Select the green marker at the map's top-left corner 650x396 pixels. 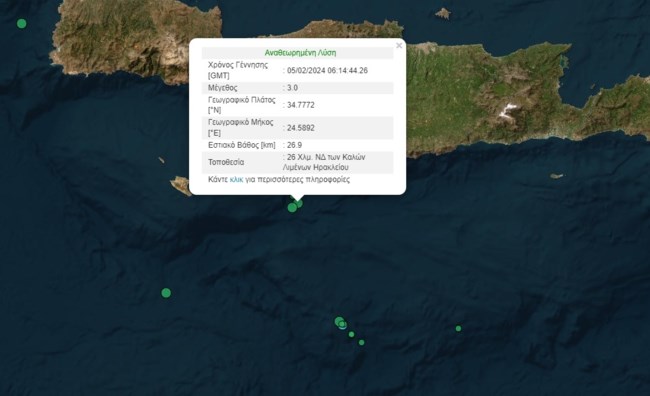(x=22, y=24)
